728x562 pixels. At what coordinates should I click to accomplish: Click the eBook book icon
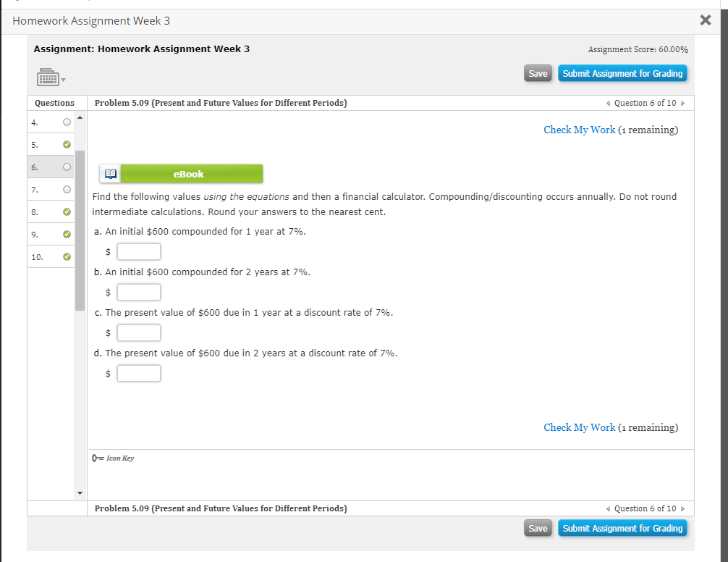(110, 173)
